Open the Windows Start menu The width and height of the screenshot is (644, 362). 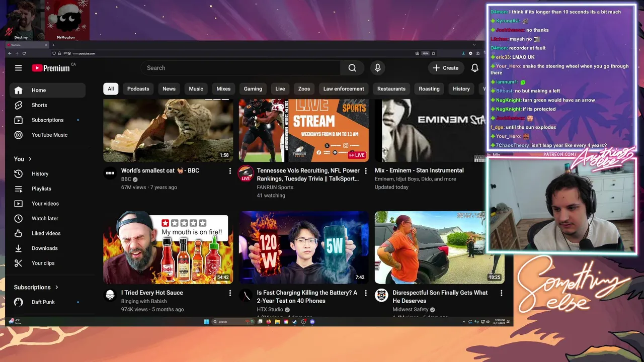tap(206, 322)
